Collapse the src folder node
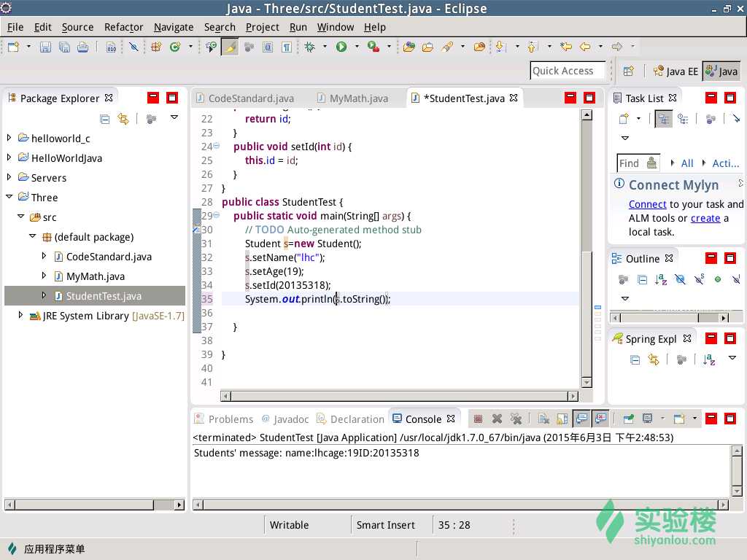747x560 pixels. (x=20, y=216)
